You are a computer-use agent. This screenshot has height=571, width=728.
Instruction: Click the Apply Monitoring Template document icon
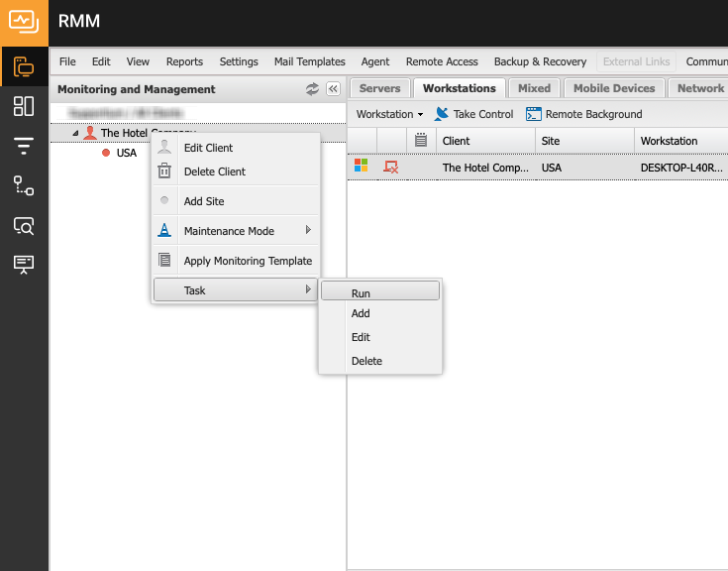click(x=164, y=260)
